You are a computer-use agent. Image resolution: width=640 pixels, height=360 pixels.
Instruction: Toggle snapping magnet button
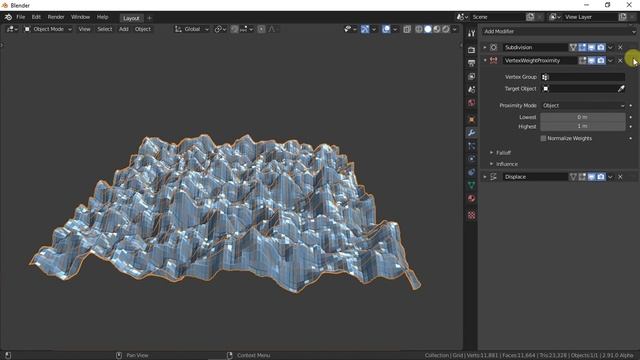234,29
